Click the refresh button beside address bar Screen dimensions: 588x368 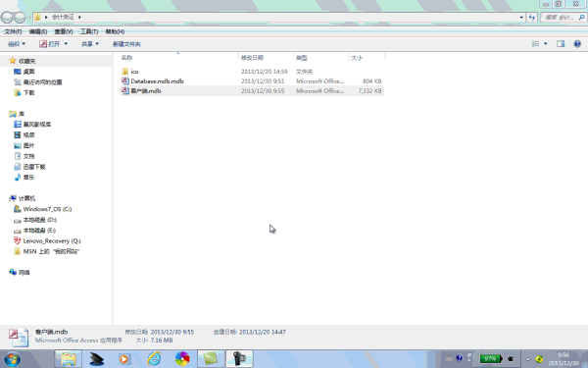click(532, 18)
